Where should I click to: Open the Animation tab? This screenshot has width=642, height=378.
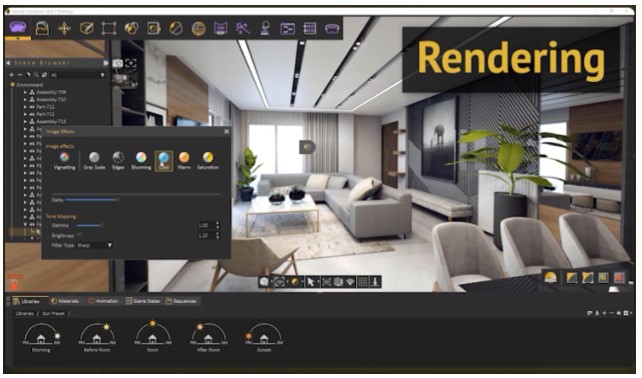pos(103,301)
